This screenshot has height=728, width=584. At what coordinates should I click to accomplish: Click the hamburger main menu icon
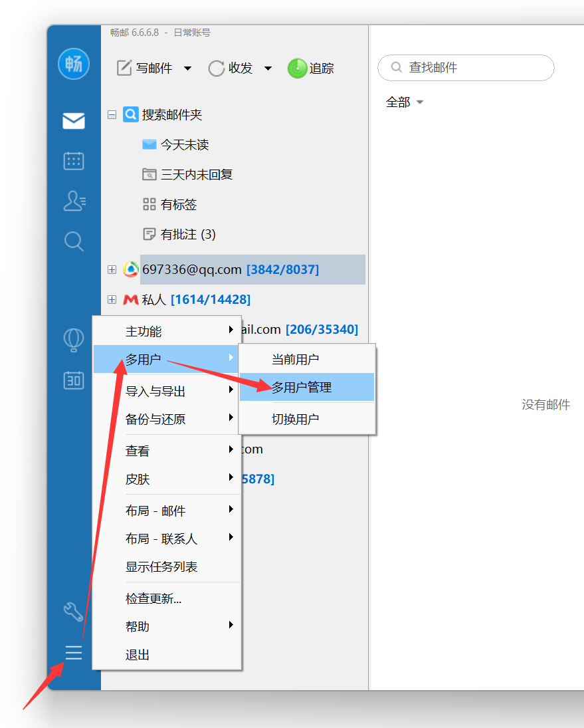[73, 652]
